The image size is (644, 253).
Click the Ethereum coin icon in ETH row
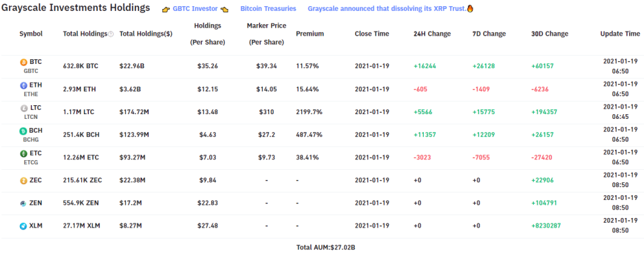(x=24, y=85)
